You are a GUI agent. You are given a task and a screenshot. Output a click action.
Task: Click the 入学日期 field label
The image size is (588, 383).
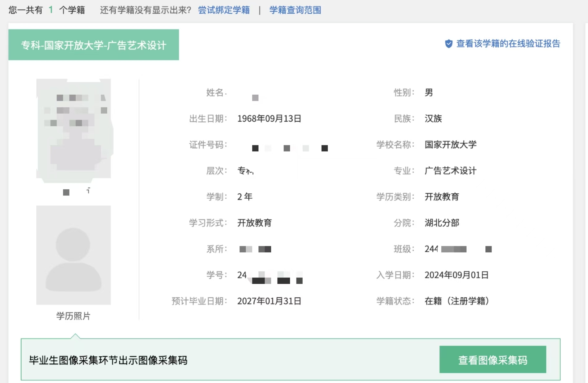pyautogui.click(x=395, y=275)
